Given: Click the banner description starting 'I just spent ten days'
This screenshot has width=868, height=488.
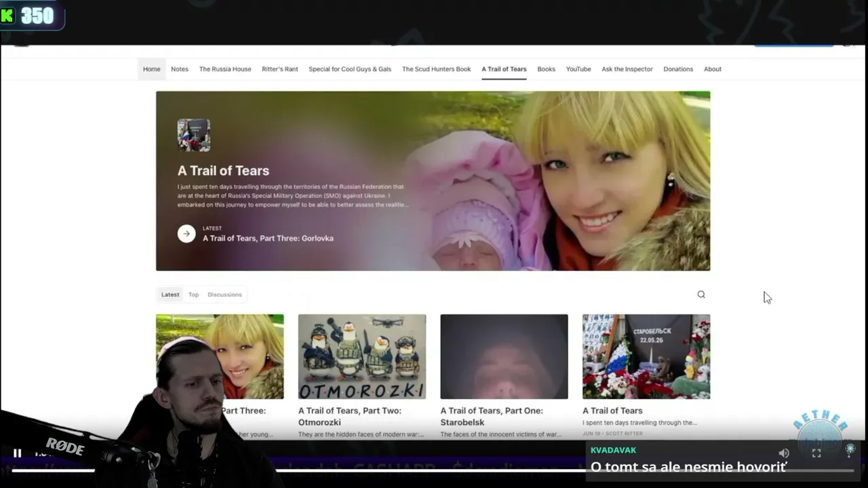Looking at the screenshot, I should pyautogui.click(x=293, y=195).
